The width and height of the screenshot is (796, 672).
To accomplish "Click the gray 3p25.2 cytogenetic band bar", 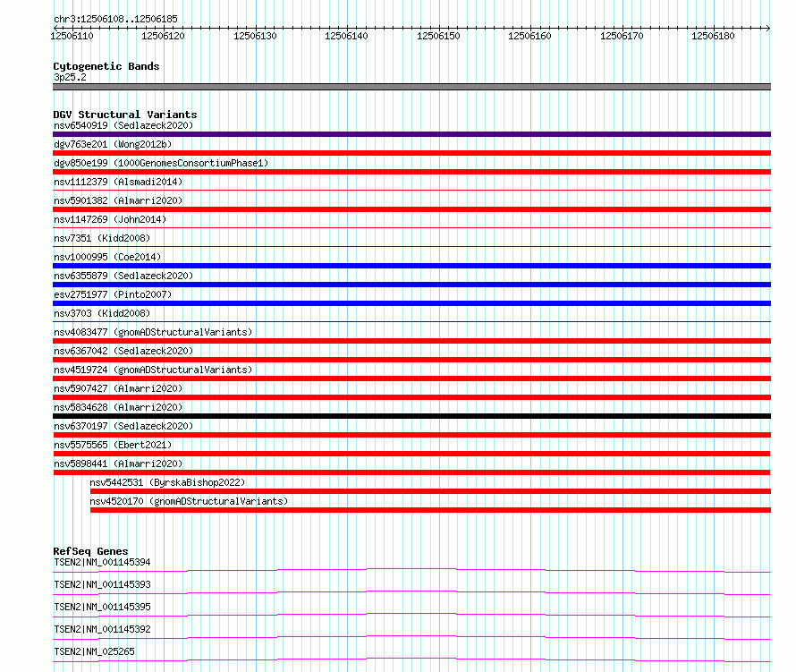I will point(411,87).
